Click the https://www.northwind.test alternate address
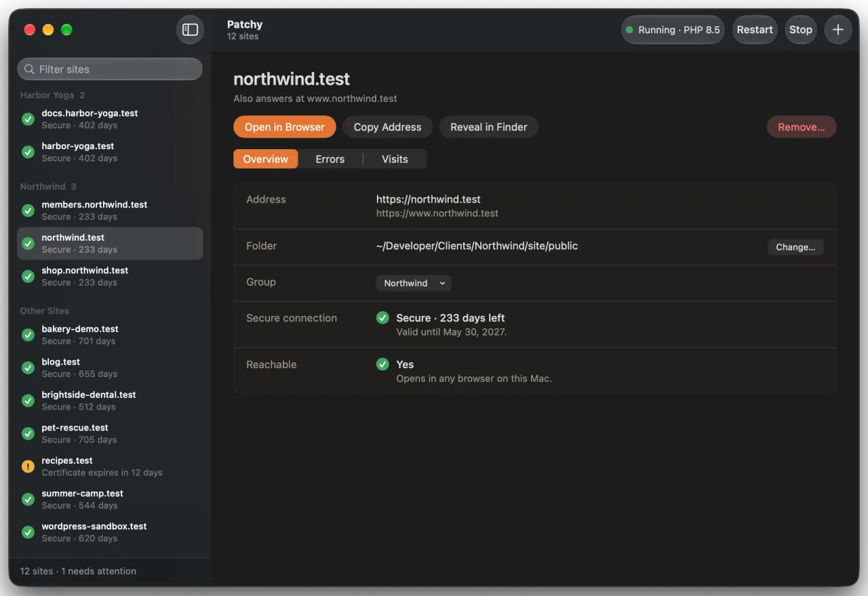Viewport: 868px width, 596px height. click(437, 213)
